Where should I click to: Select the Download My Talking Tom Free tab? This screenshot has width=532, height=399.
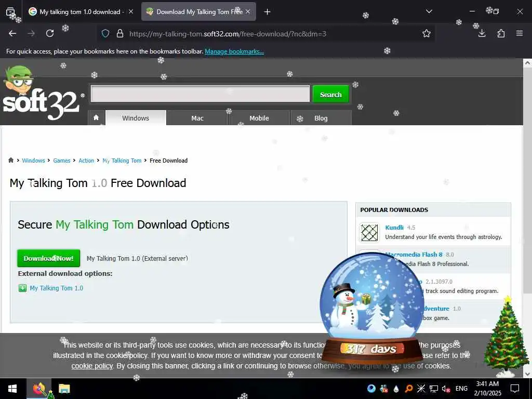[199, 12]
